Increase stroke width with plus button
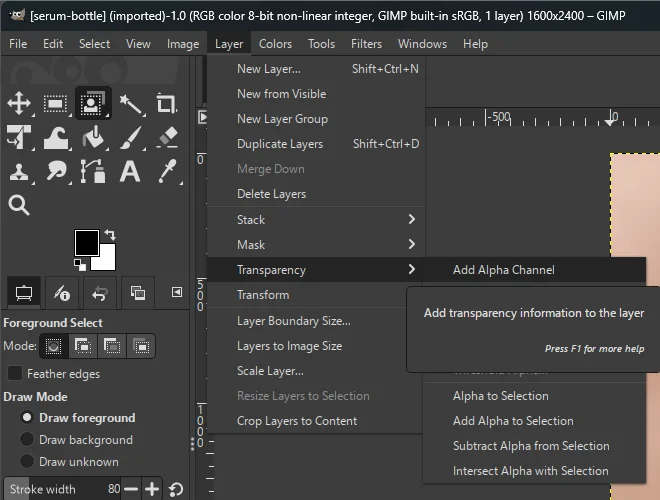The height and width of the screenshot is (500, 660). tap(152, 489)
